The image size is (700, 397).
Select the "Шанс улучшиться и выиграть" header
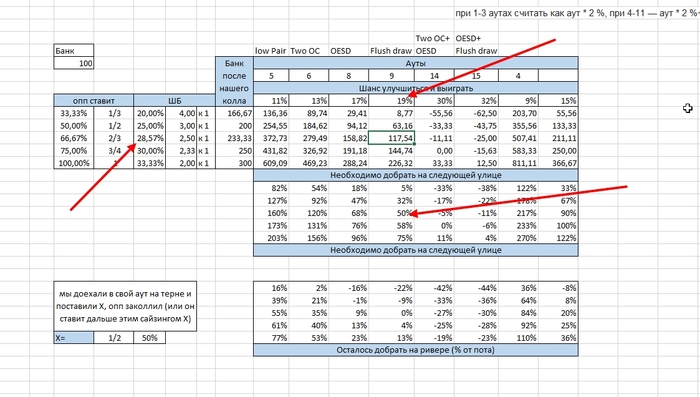(416, 88)
